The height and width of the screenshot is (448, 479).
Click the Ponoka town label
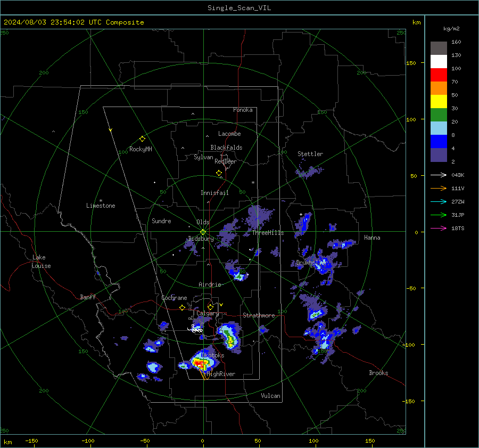tap(243, 110)
